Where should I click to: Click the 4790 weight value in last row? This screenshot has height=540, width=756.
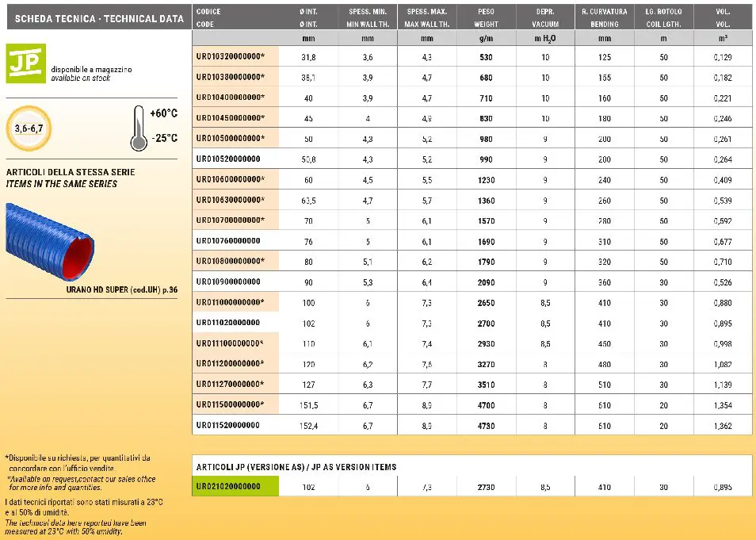pos(486,426)
